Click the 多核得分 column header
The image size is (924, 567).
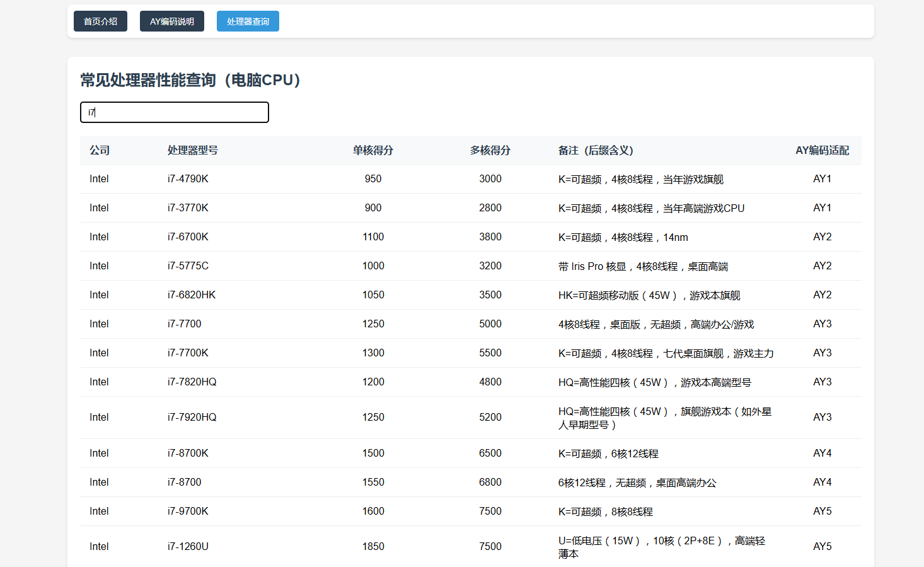490,150
